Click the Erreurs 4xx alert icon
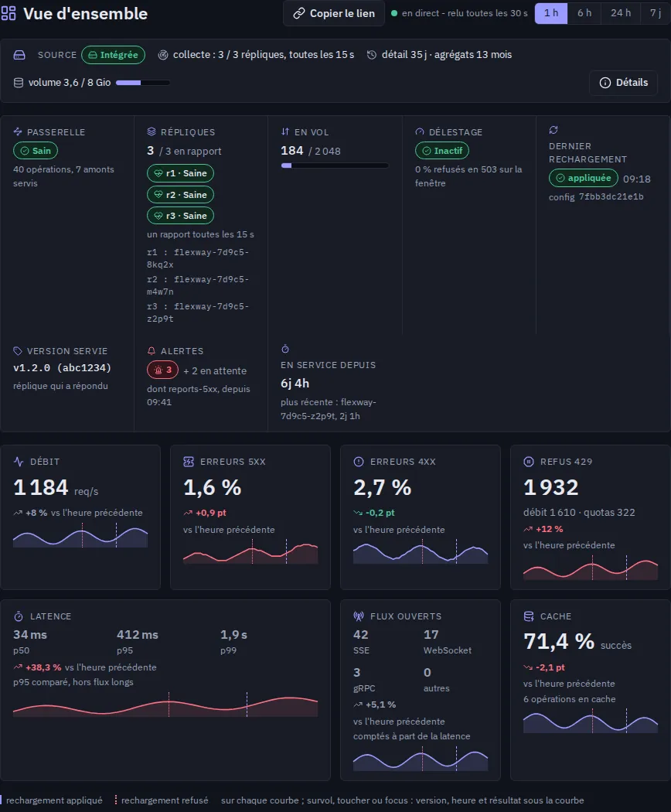The height and width of the screenshot is (812, 671). [358, 462]
